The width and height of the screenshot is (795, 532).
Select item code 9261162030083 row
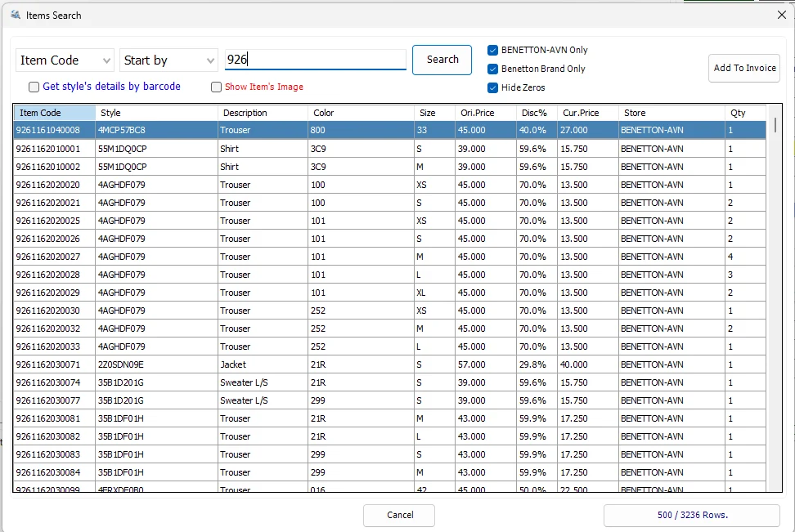[x=389, y=454]
